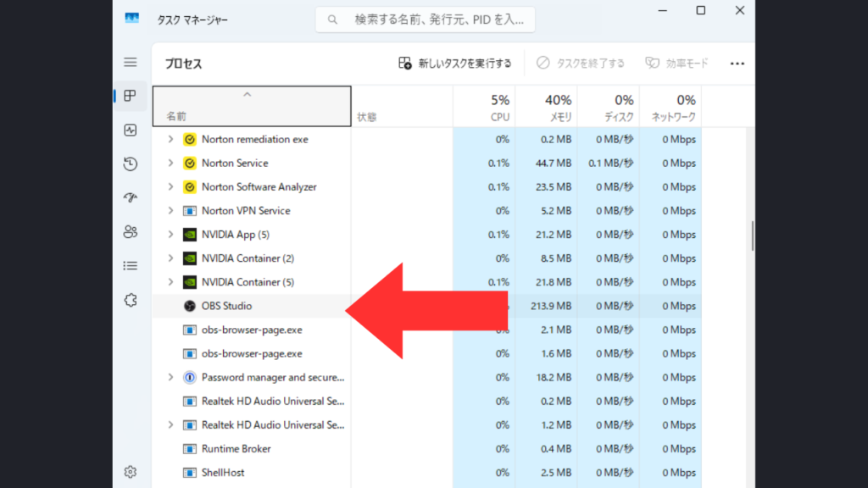This screenshot has width=868, height=488.
Task: Select the Processes sidebar icon
Action: (130, 96)
